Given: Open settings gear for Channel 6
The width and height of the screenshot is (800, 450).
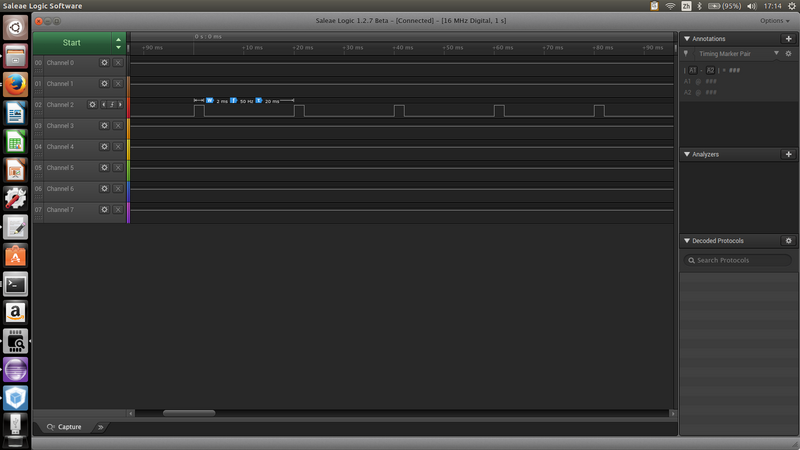Looking at the screenshot, I should tap(104, 189).
